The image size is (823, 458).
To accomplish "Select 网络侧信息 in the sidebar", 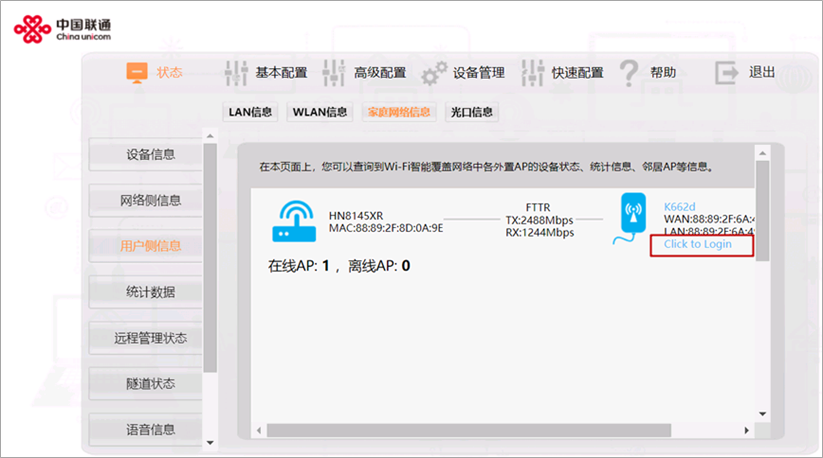I will coord(145,200).
